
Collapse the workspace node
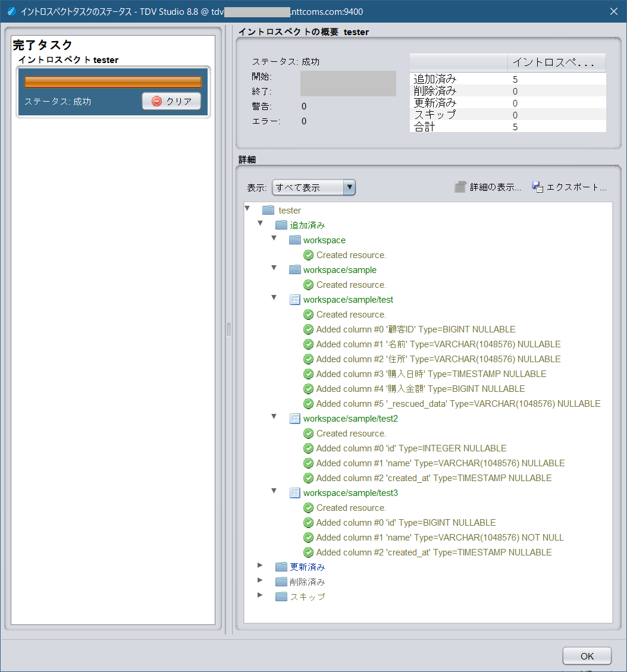click(x=274, y=238)
